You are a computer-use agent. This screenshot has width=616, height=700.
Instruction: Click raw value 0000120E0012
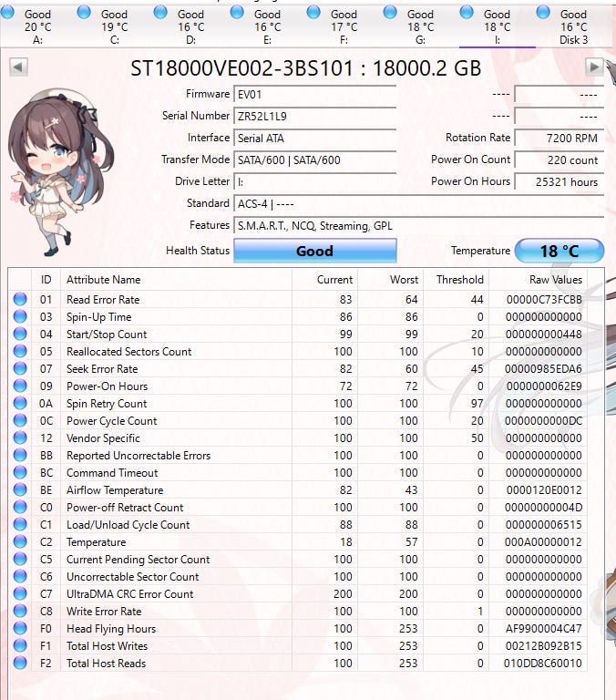coord(544,490)
